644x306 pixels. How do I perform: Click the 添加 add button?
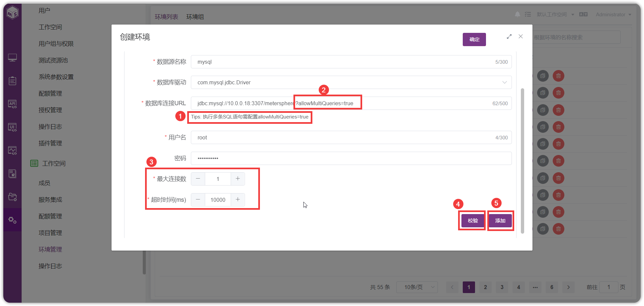click(500, 220)
